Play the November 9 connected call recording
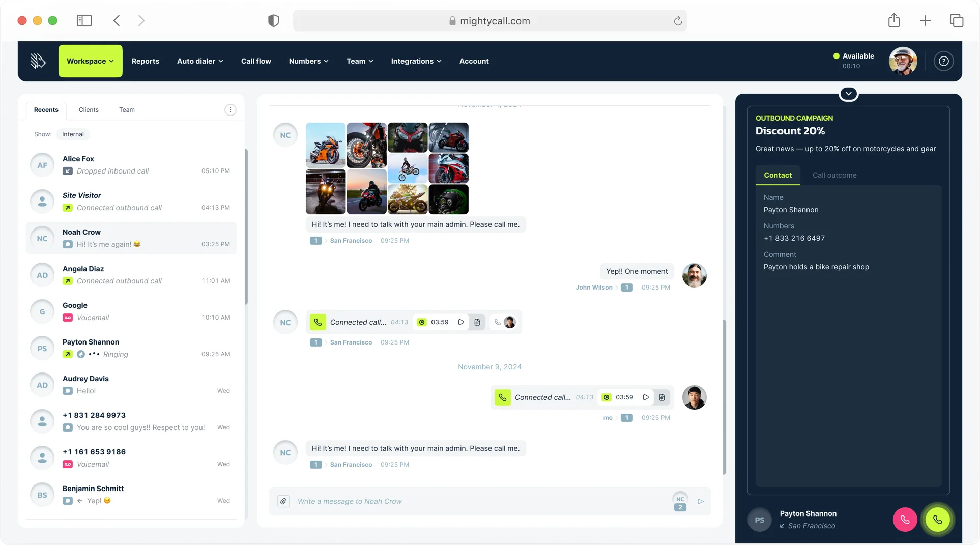Viewport: 980px width, 545px height. [646, 397]
